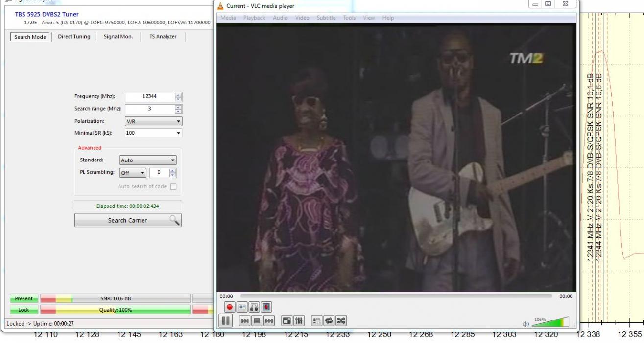Decrease Search range with down arrow
Viewport: 644px width, 343px height.
(x=178, y=111)
